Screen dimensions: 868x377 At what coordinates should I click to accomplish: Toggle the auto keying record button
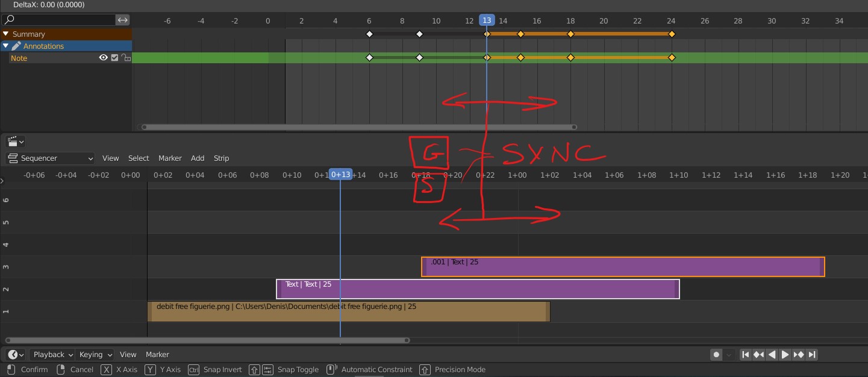click(716, 355)
